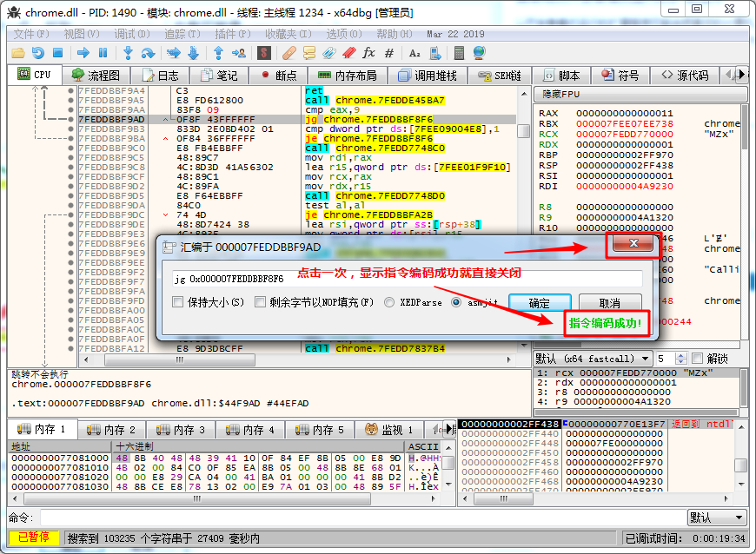Click the globe toolbar icon

(480, 53)
